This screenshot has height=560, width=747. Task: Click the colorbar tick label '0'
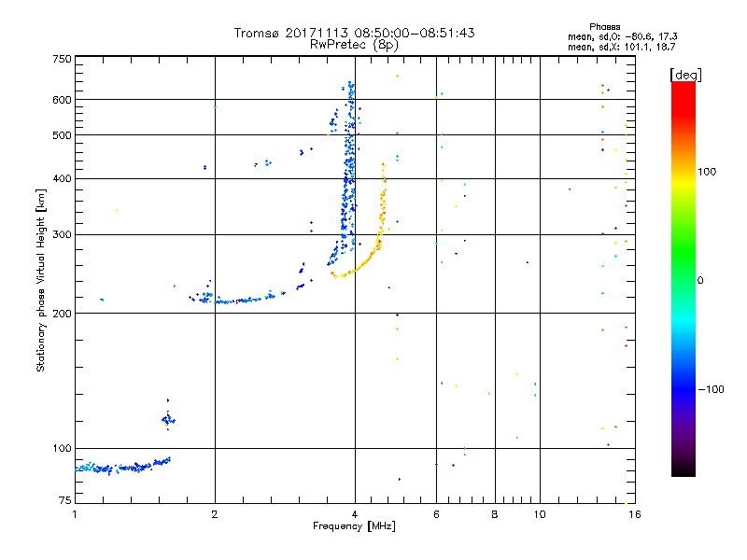699,281
